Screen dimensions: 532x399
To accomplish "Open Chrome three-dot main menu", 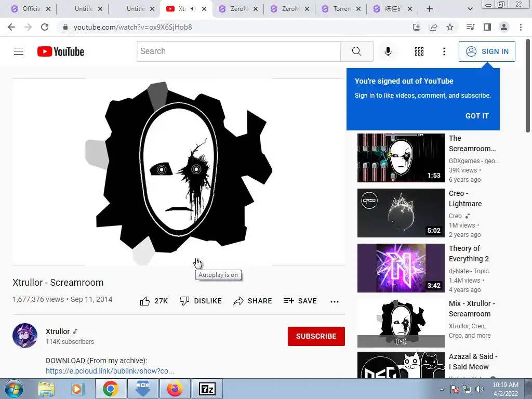I will (x=521, y=27).
